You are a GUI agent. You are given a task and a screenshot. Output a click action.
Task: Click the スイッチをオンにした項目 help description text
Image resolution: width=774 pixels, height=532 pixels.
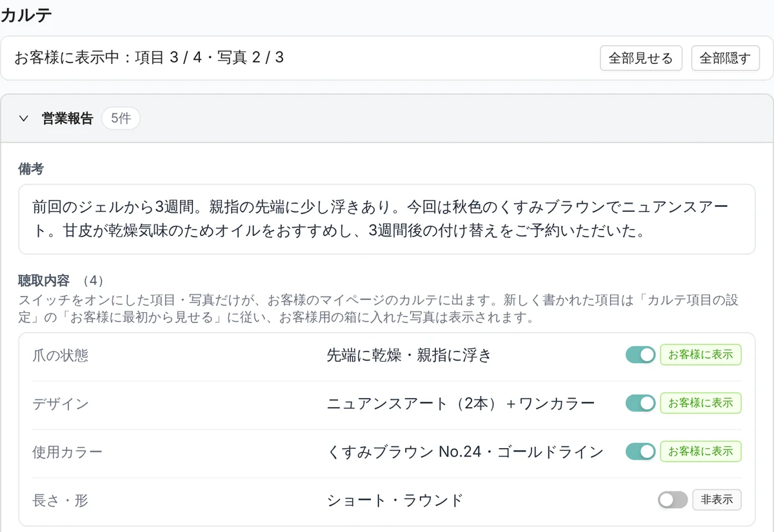point(379,310)
